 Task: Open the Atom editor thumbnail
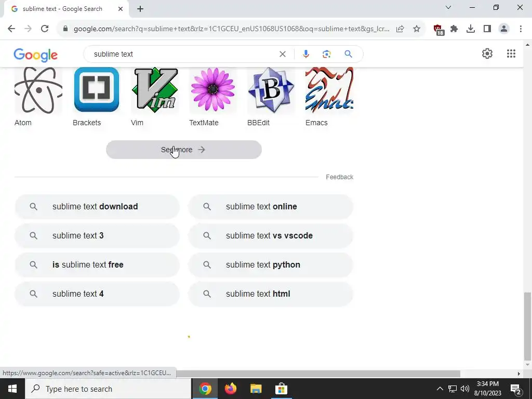pyautogui.click(x=38, y=90)
